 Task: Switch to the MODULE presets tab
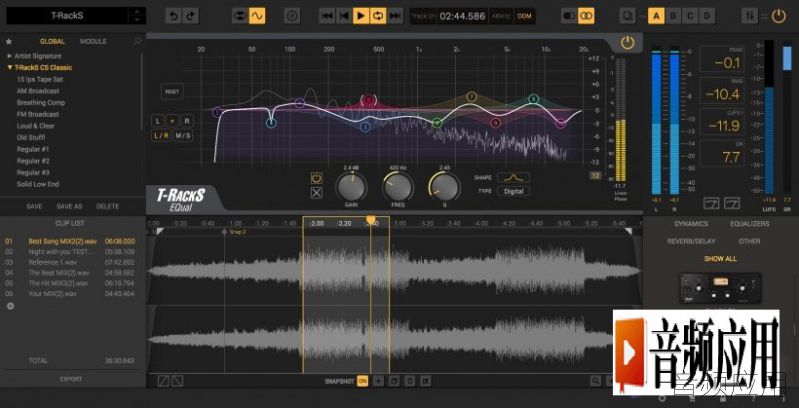tap(93, 41)
